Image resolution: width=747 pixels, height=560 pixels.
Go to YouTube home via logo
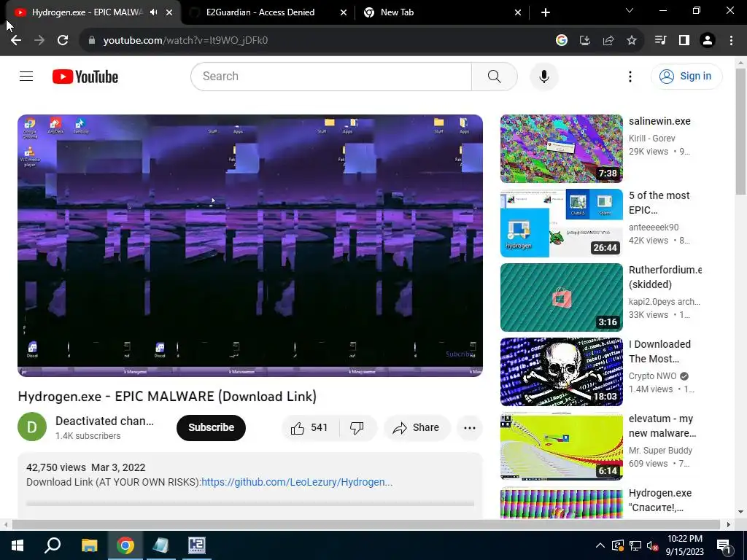coord(85,77)
